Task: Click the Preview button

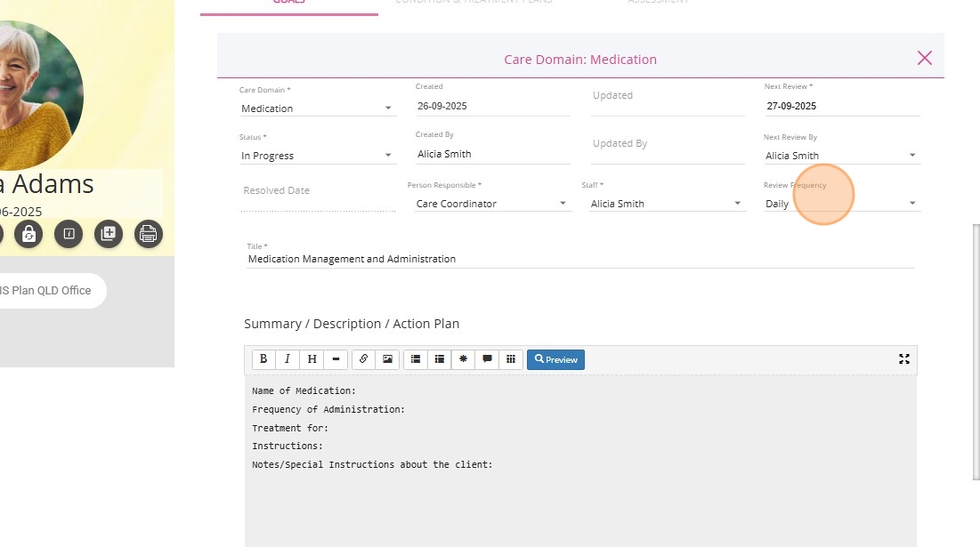Action: [x=555, y=359]
